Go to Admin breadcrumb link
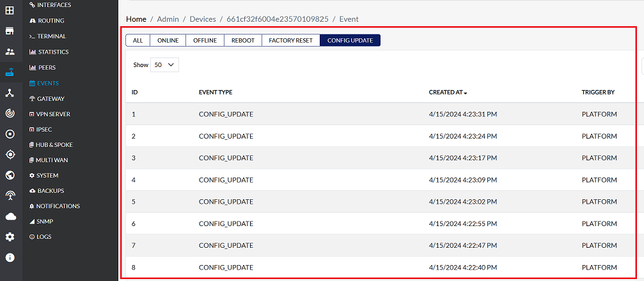Screen dimensions: 644x281 (x=168, y=19)
